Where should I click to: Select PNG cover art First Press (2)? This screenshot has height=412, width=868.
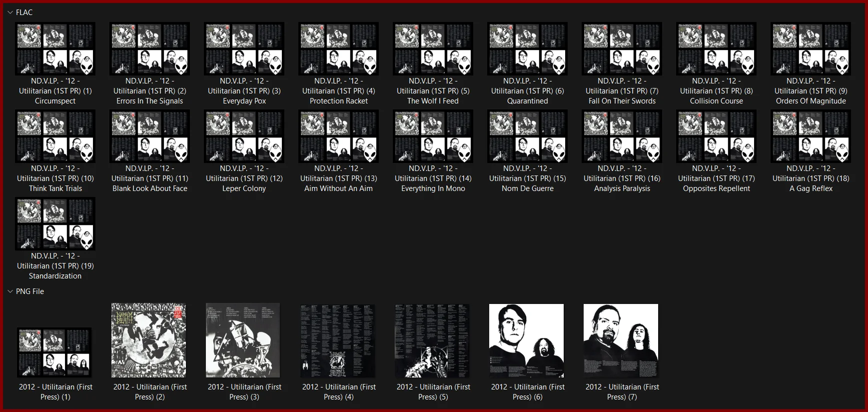[148, 340]
